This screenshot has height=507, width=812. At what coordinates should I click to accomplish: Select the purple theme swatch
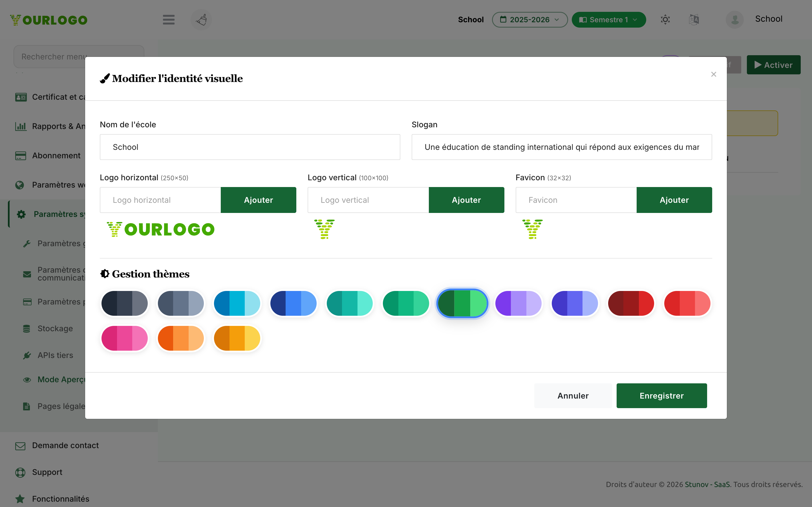pos(518,303)
